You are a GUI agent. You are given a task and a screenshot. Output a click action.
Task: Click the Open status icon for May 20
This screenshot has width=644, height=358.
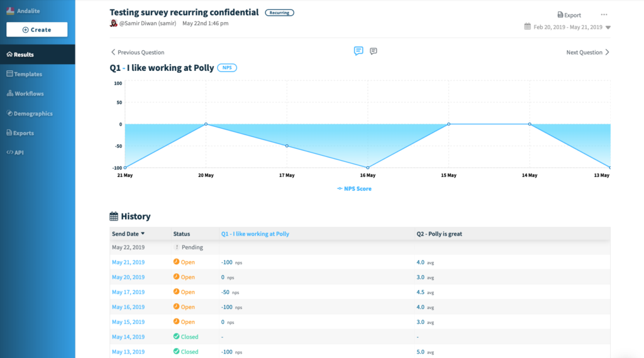176,277
